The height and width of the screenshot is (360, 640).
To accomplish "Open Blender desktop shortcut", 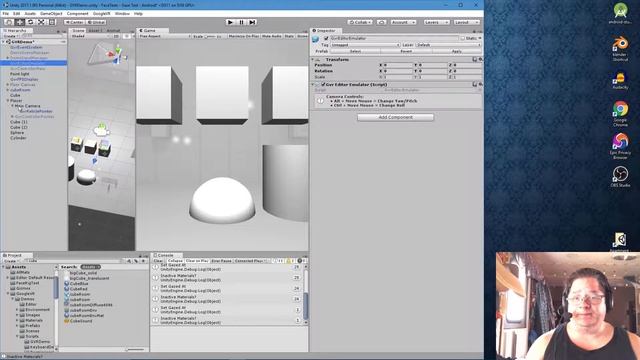I will pos(620,49).
